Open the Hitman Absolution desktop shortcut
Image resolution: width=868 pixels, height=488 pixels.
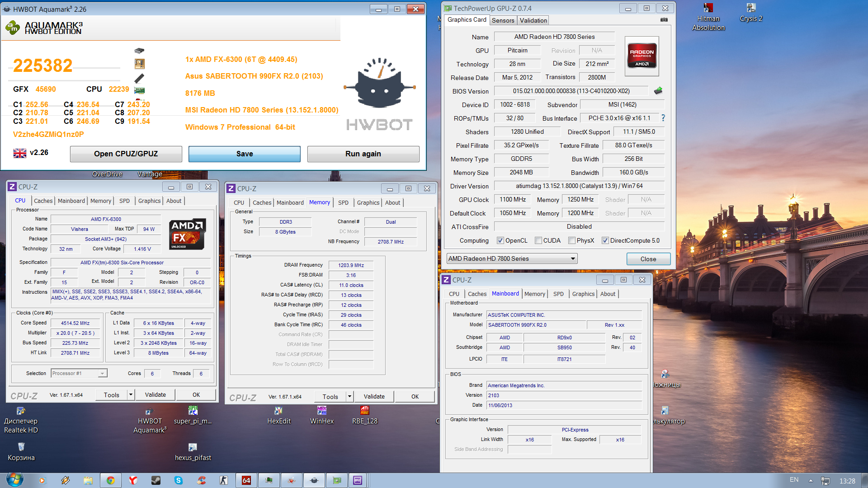click(x=708, y=17)
